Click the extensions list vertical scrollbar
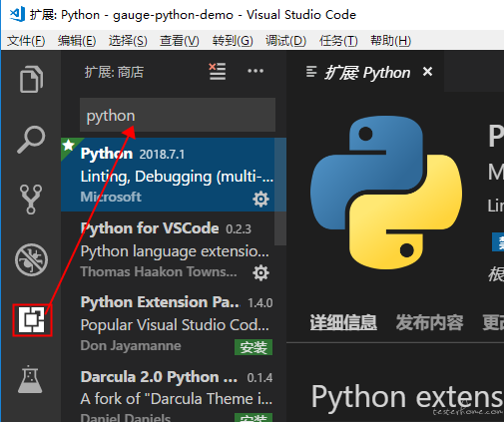Viewport: 504px width, 422px height. [280, 192]
